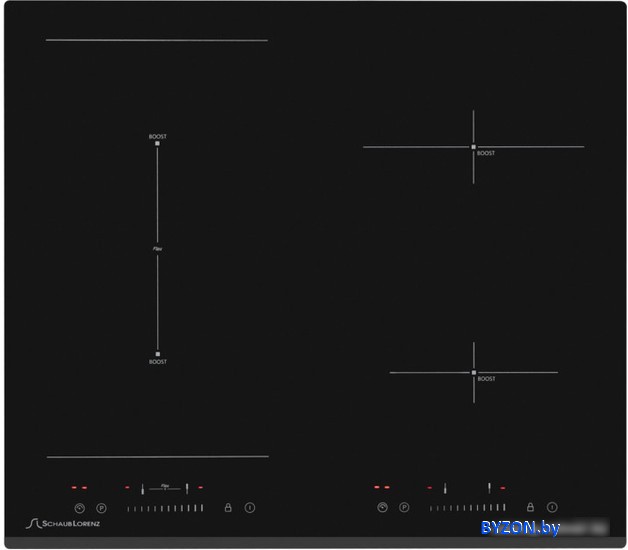Select the right front zone selector
The image size is (628, 550).
pos(445,488)
